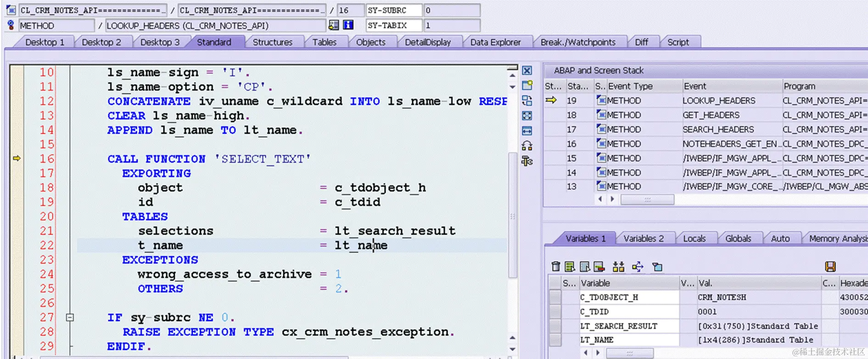Open the Data Explorer tab

tap(496, 42)
